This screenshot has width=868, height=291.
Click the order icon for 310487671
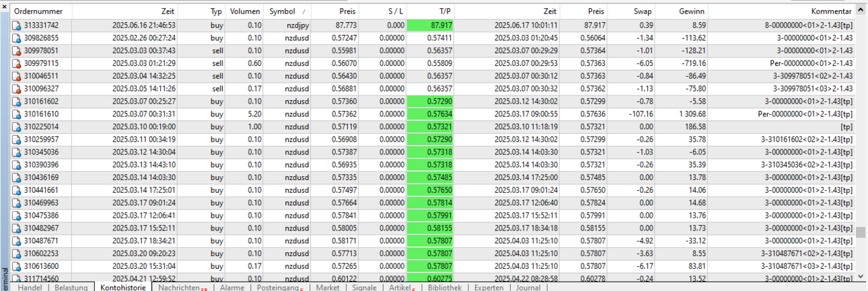point(17,241)
